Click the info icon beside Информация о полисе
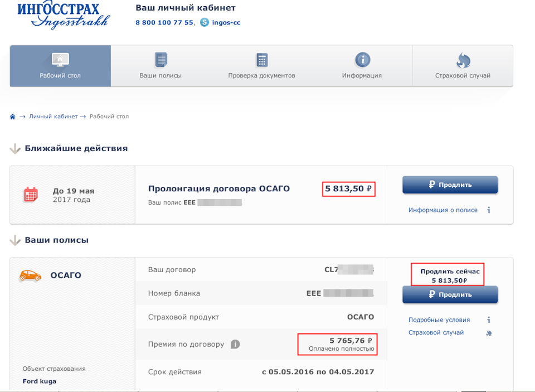 (489, 210)
